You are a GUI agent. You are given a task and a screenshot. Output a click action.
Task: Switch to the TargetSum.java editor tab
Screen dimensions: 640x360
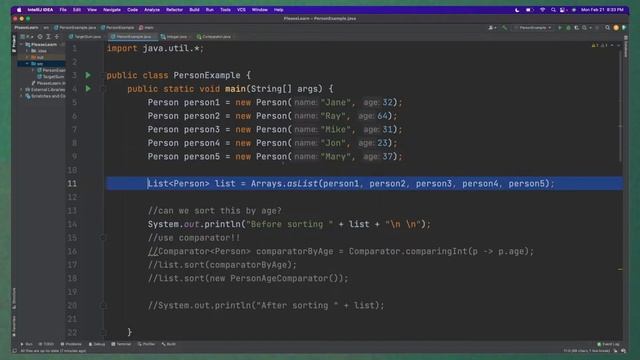point(85,37)
